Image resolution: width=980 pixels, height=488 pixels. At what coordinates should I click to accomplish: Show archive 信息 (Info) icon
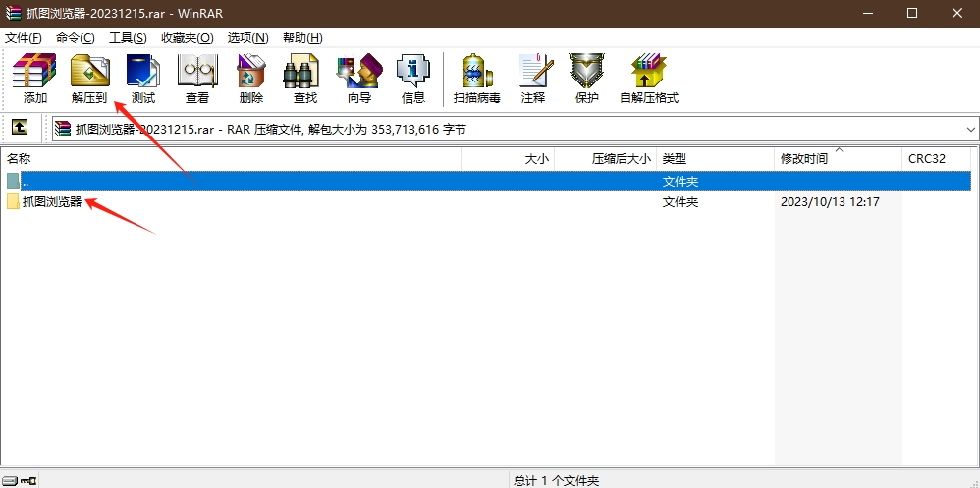[x=413, y=79]
